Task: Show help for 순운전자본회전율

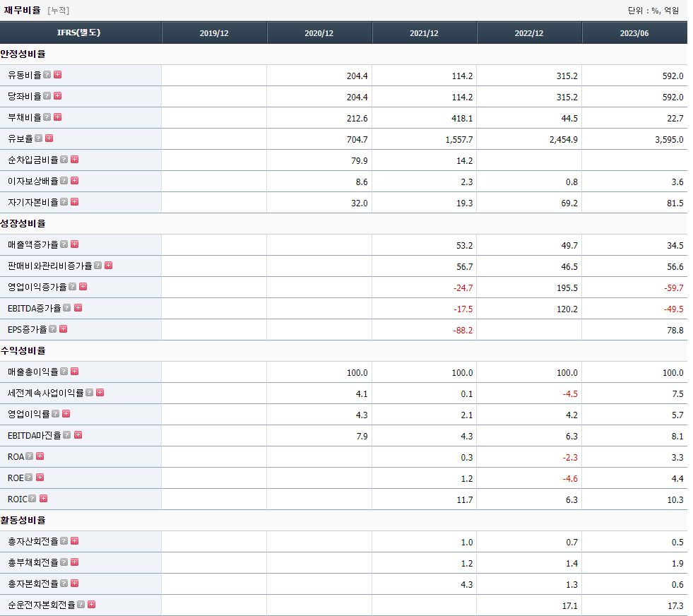Action: point(81,605)
